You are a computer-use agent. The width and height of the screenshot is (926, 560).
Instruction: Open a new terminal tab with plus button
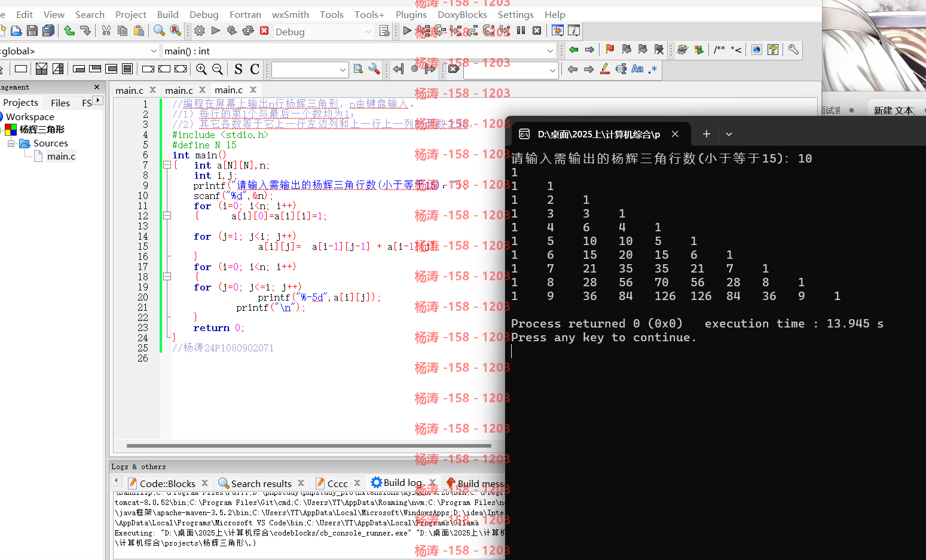706,134
